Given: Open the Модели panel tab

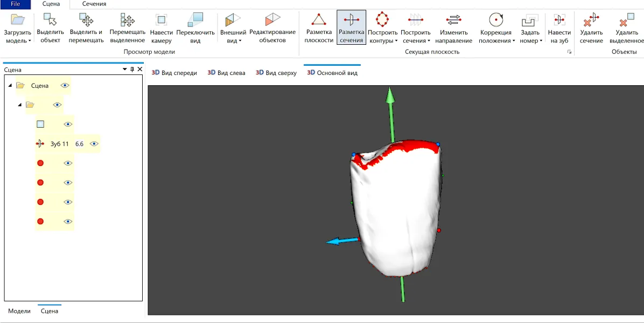Looking at the screenshot, I should pos(19,311).
